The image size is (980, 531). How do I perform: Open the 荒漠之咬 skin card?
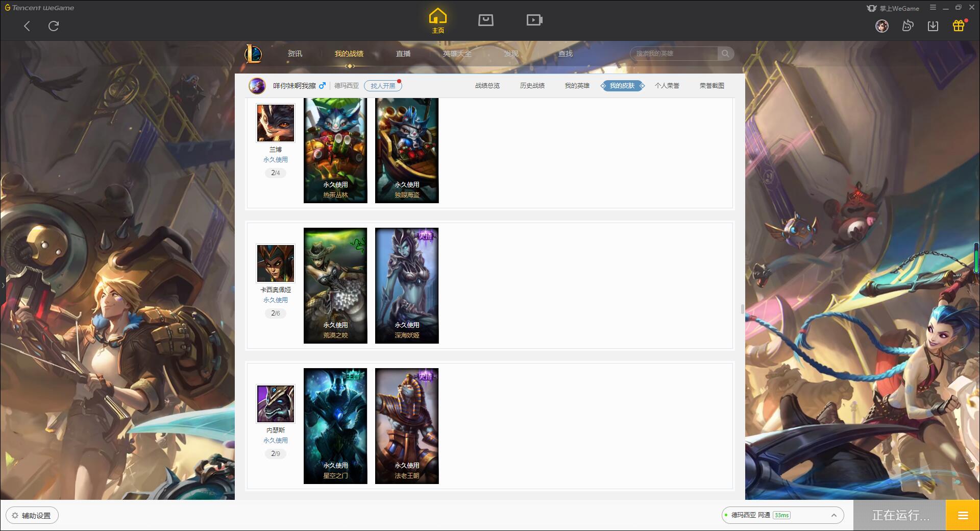pyautogui.click(x=335, y=285)
